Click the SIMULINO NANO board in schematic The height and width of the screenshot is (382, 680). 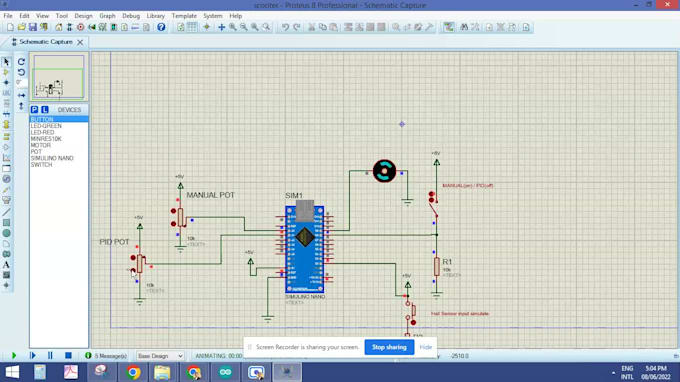pyautogui.click(x=305, y=249)
